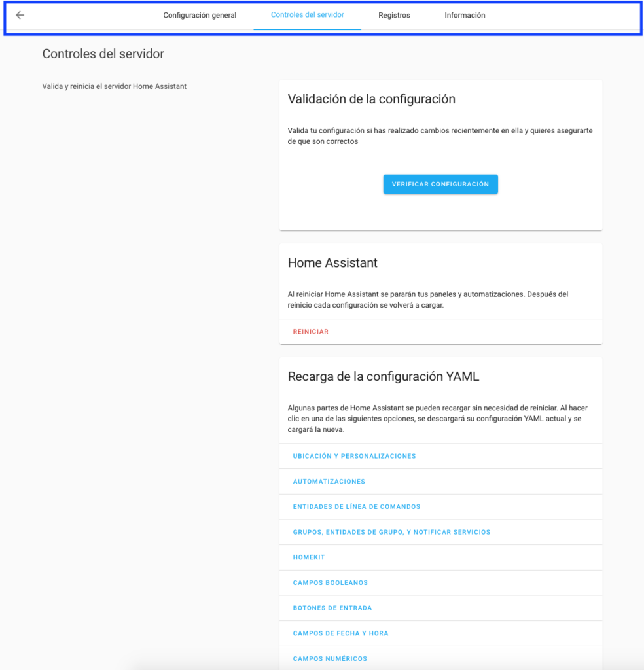Go to the Información tab

click(x=465, y=15)
